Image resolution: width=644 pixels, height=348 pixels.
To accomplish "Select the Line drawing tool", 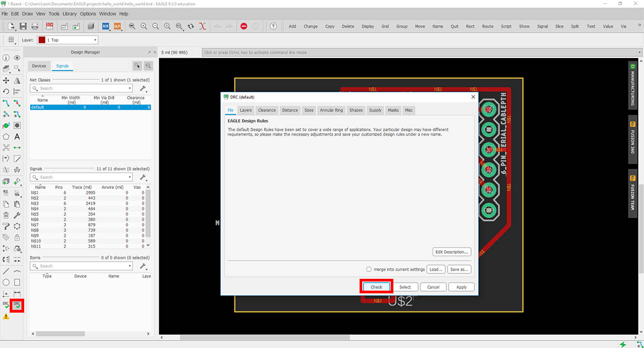I will point(6,271).
